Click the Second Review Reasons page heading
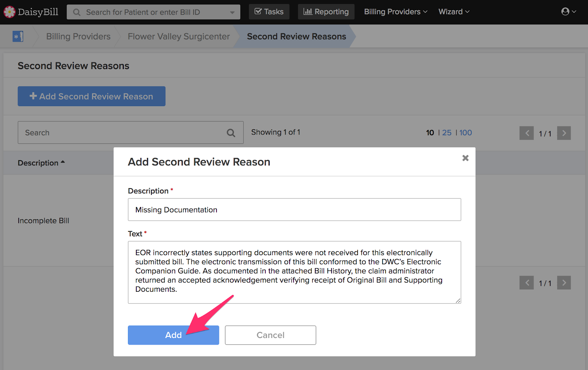The image size is (588, 370). pos(73,66)
